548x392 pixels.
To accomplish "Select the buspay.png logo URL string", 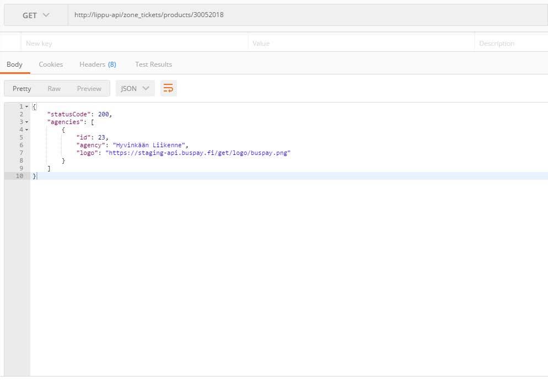I will coord(198,153).
